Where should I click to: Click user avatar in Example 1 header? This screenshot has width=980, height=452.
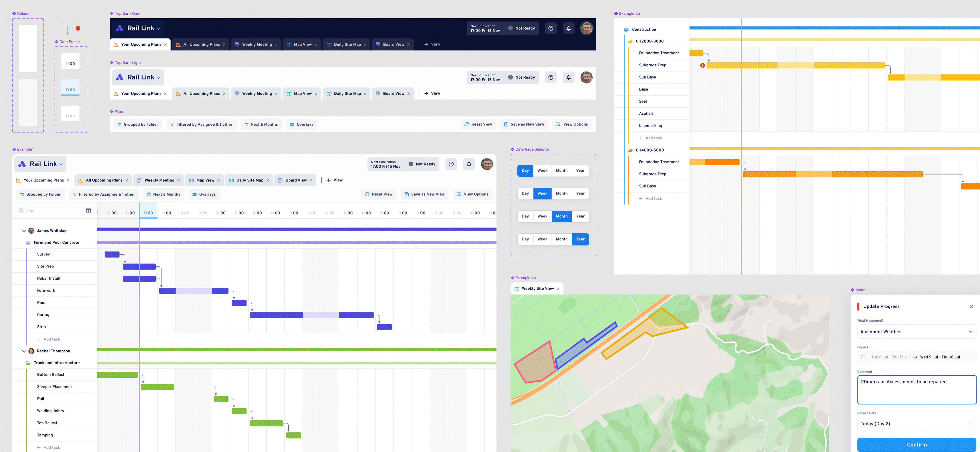pos(487,164)
